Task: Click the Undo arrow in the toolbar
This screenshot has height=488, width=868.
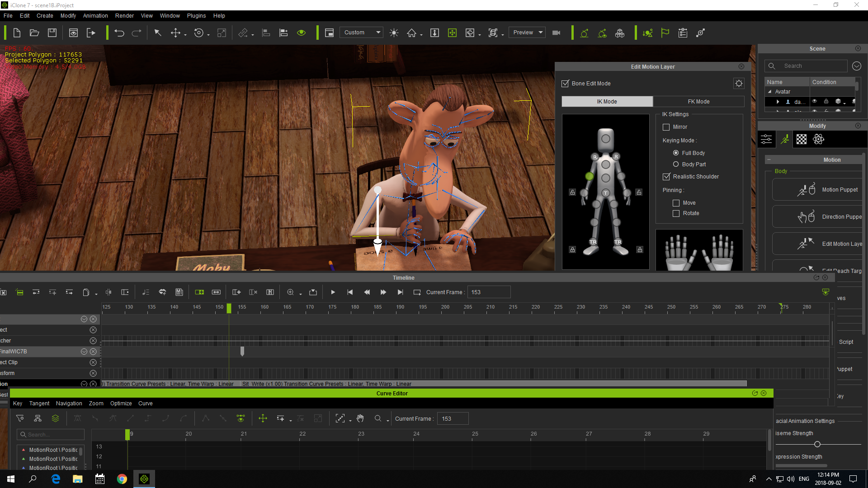Action: tap(119, 33)
